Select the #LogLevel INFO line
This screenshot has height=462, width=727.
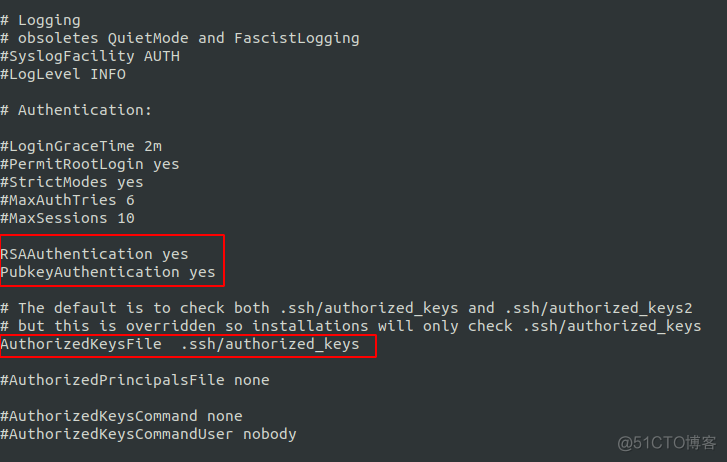(x=63, y=74)
